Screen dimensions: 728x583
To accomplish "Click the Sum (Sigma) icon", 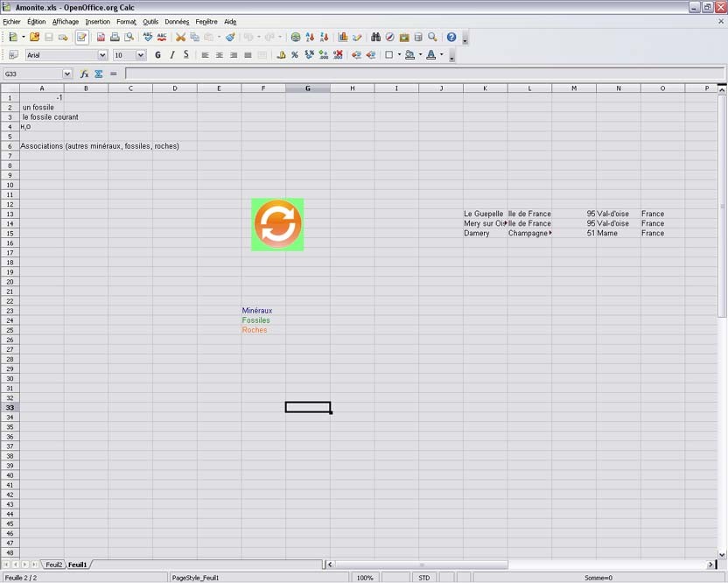I will coord(99,74).
